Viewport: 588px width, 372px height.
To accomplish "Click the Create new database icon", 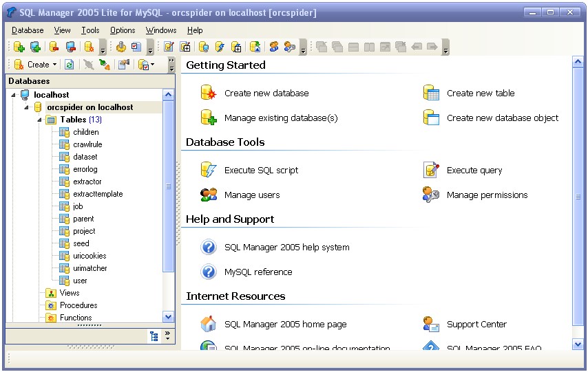I will [x=208, y=93].
